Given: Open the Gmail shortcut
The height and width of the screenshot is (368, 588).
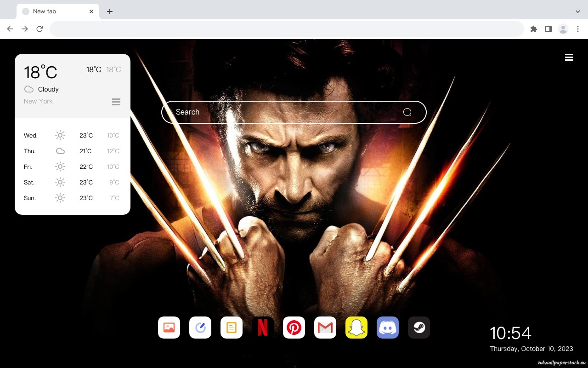Looking at the screenshot, I should click(325, 328).
